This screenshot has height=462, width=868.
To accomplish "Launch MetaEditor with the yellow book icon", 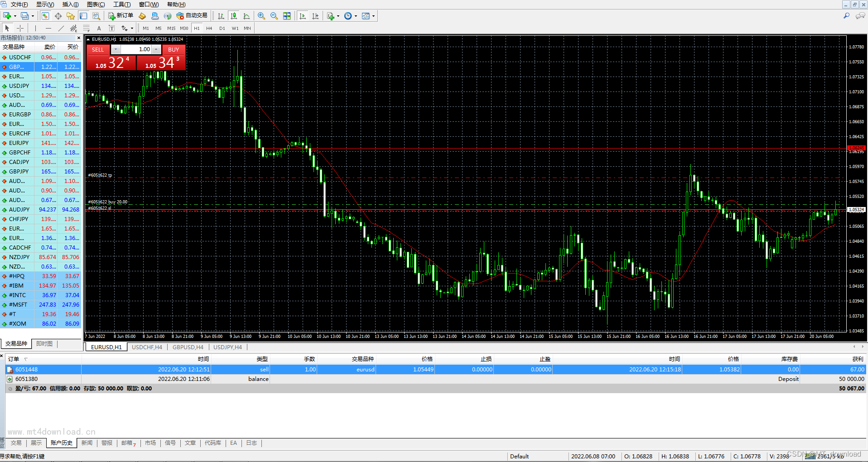I will 142,16.
